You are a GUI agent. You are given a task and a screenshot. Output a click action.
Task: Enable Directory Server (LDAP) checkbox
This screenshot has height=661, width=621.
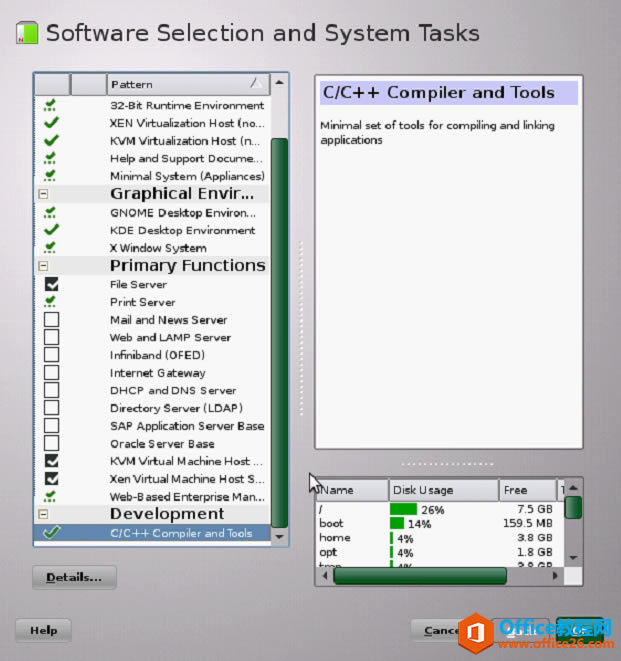pyautogui.click(x=51, y=408)
